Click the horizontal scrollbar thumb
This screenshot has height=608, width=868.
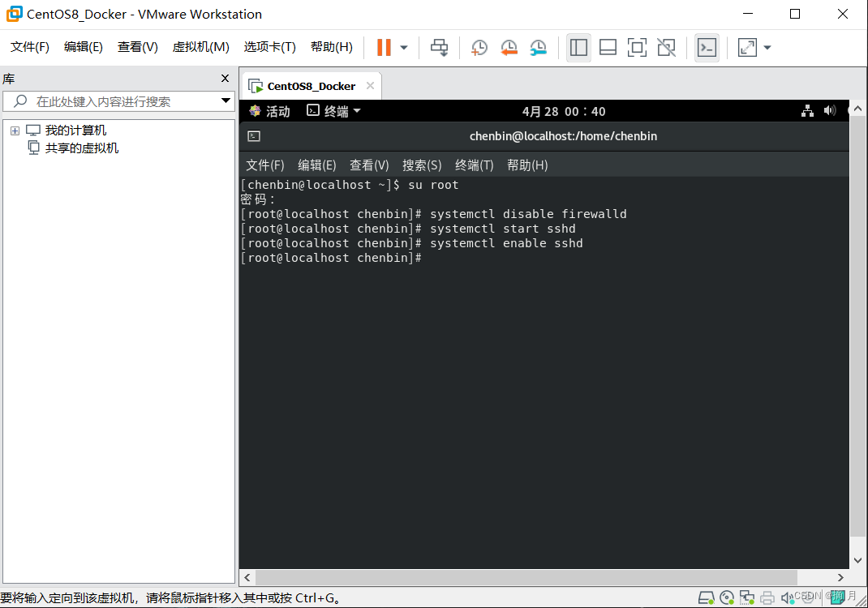[x=526, y=577]
